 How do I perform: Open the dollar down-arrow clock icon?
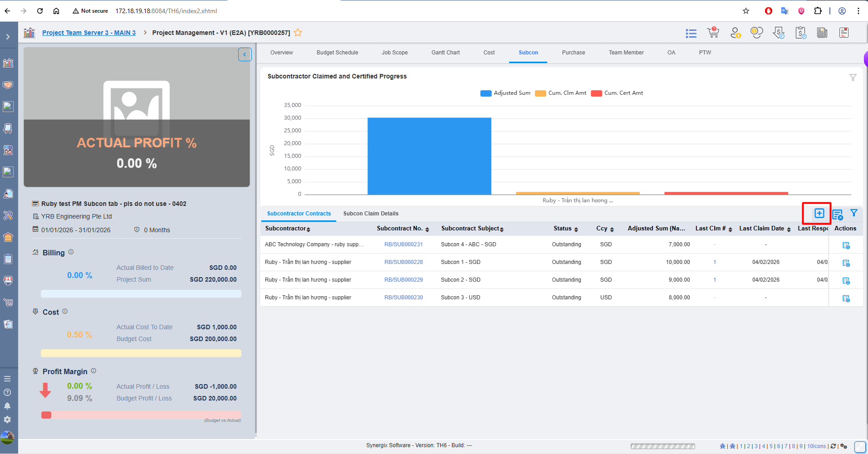pyautogui.click(x=779, y=33)
